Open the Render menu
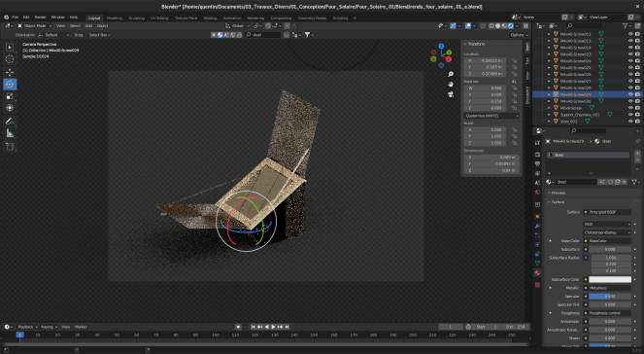 [40, 18]
